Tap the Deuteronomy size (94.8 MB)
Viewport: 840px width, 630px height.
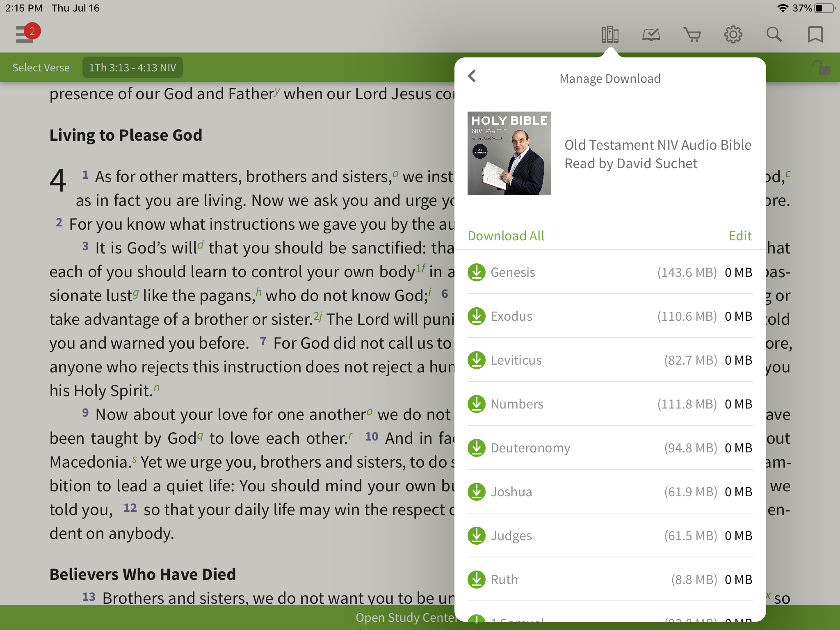tap(691, 448)
